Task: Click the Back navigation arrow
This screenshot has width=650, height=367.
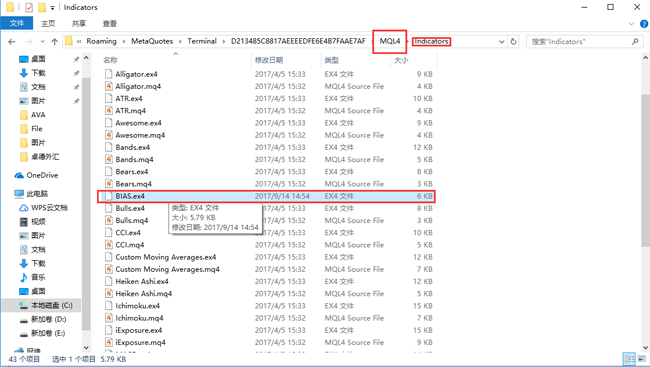Action: tap(12, 41)
